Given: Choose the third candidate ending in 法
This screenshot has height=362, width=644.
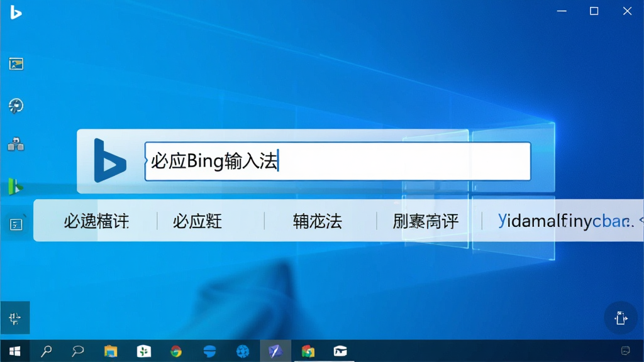Looking at the screenshot, I should (318, 222).
